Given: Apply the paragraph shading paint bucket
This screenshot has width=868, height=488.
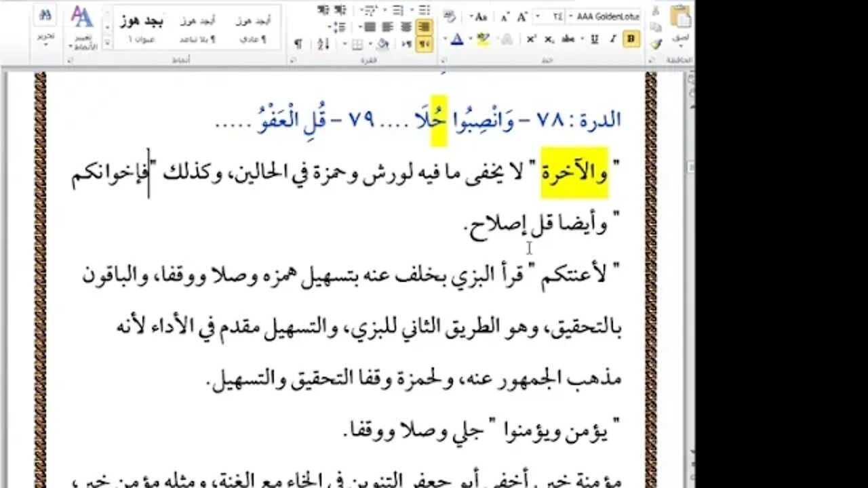Looking at the screenshot, I should coord(382,43).
